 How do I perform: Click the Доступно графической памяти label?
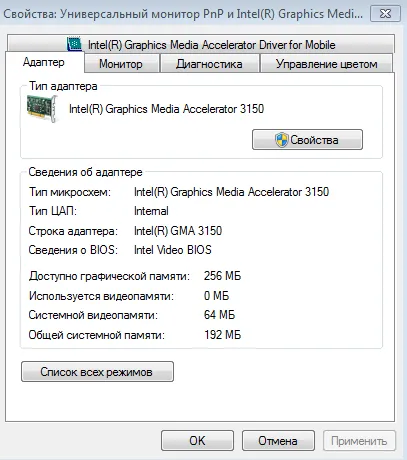click(x=109, y=276)
